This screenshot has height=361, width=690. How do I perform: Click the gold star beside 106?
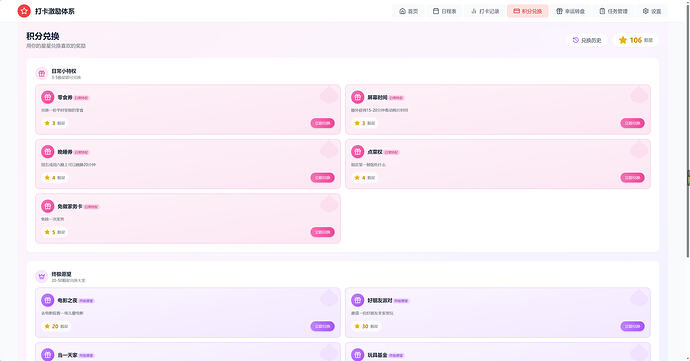pos(623,40)
